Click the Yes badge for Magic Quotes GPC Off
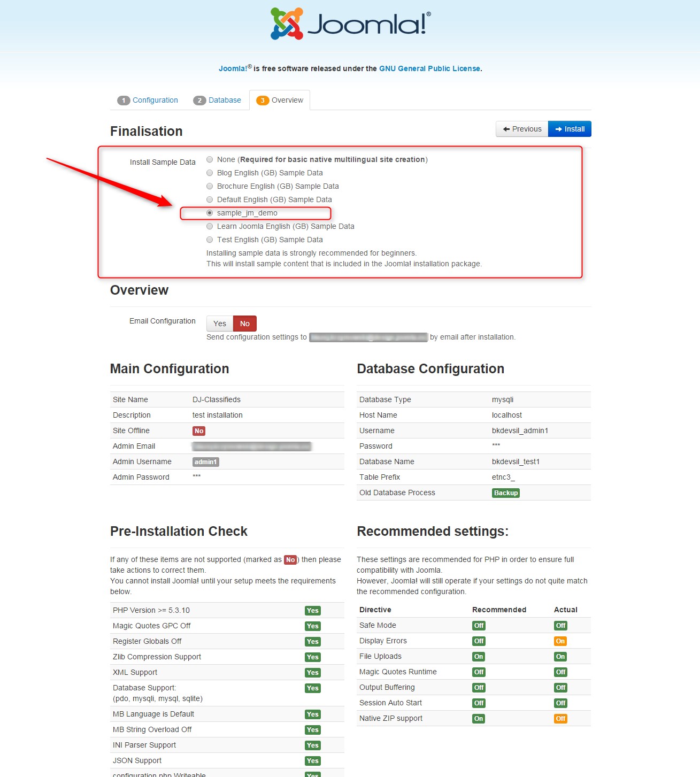The height and width of the screenshot is (777, 700). (313, 626)
